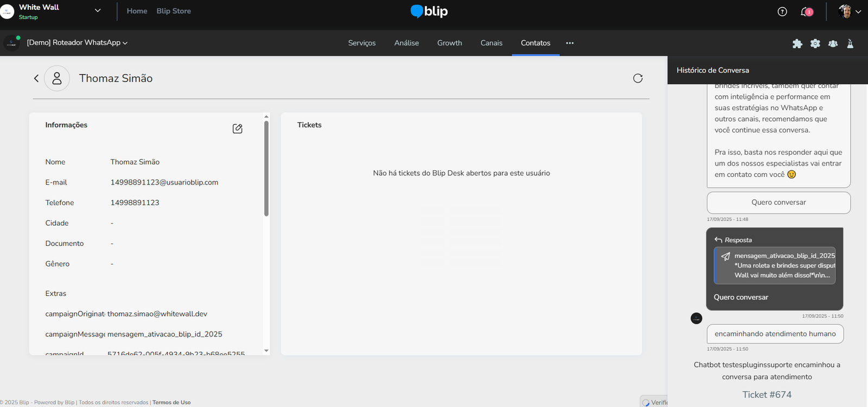This screenshot has width=868, height=407.
Task: Click the no open tickets message
Action: pyautogui.click(x=462, y=173)
